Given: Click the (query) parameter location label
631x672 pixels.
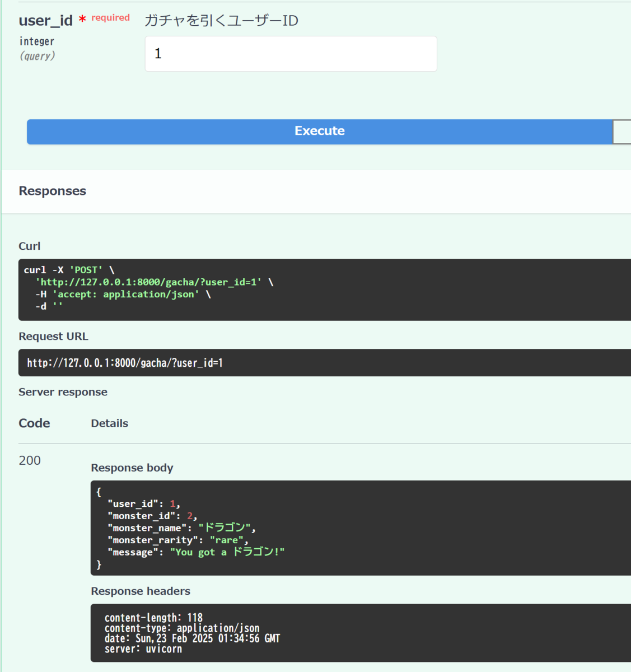Looking at the screenshot, I should pos(37,56).
